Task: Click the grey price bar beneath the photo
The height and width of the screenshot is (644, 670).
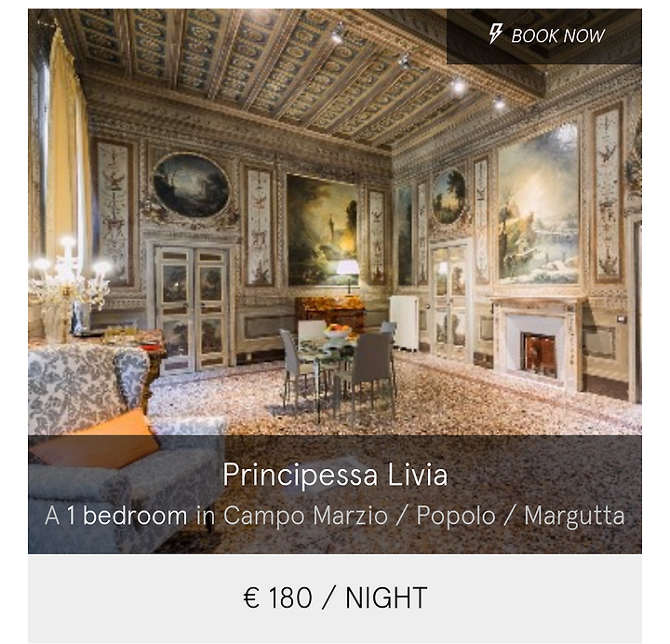Action: (335, 597)
